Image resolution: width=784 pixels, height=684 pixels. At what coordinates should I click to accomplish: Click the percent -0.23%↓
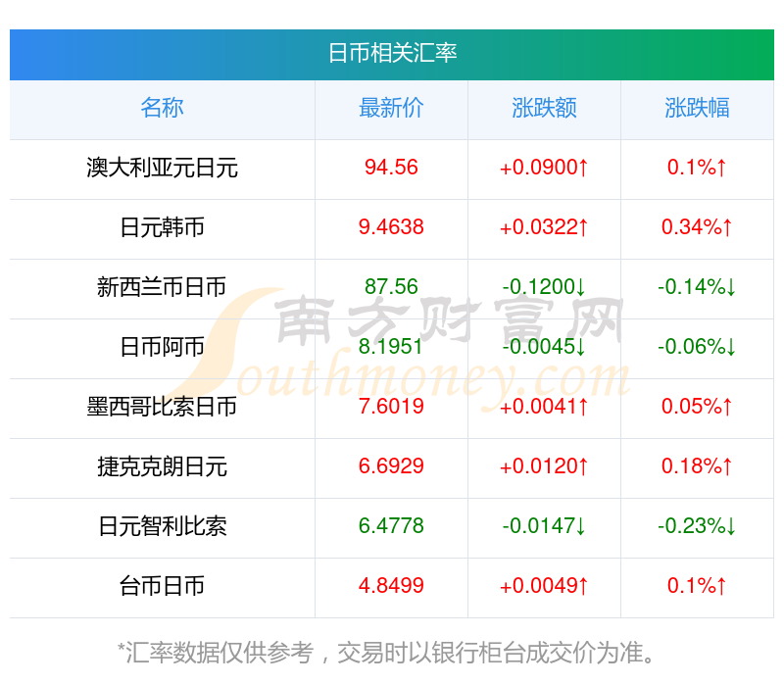click(x=697, y=526)
